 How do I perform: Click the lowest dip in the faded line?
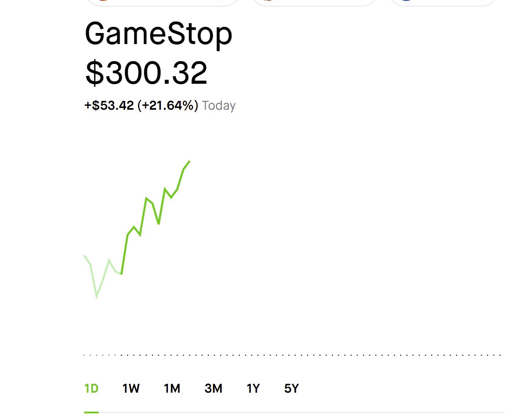coord(97,297)
